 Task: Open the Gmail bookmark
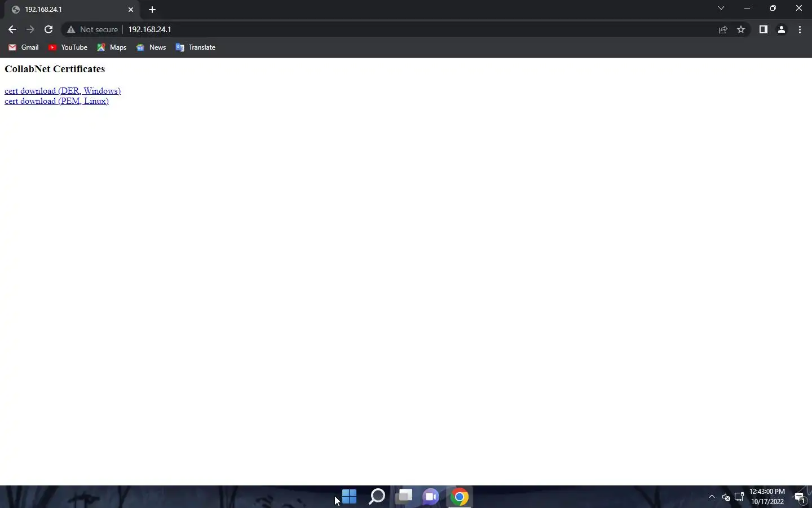(24, 47)
